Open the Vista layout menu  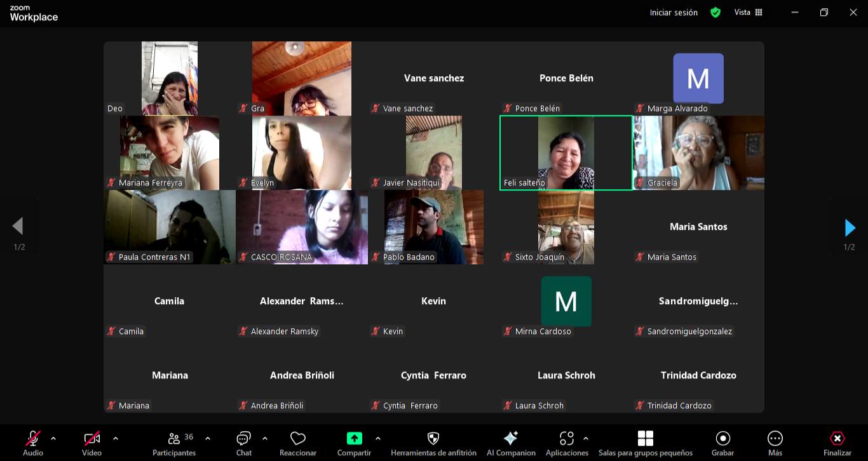[x=748, y=13]
